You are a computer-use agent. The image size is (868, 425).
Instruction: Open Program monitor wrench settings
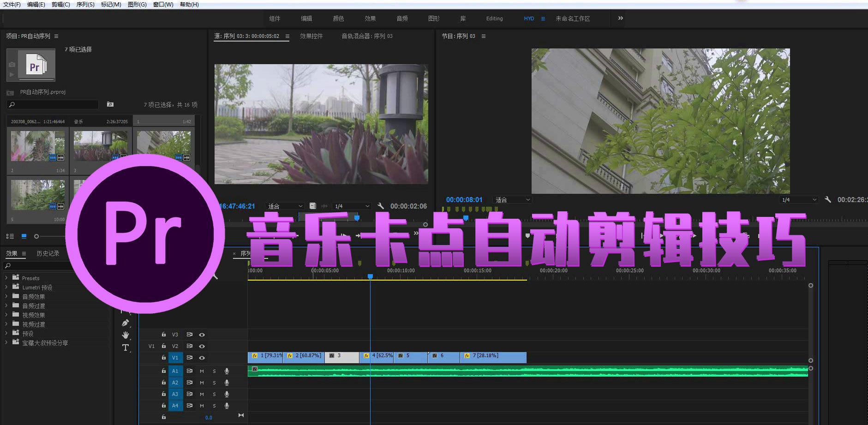[828, 199]
